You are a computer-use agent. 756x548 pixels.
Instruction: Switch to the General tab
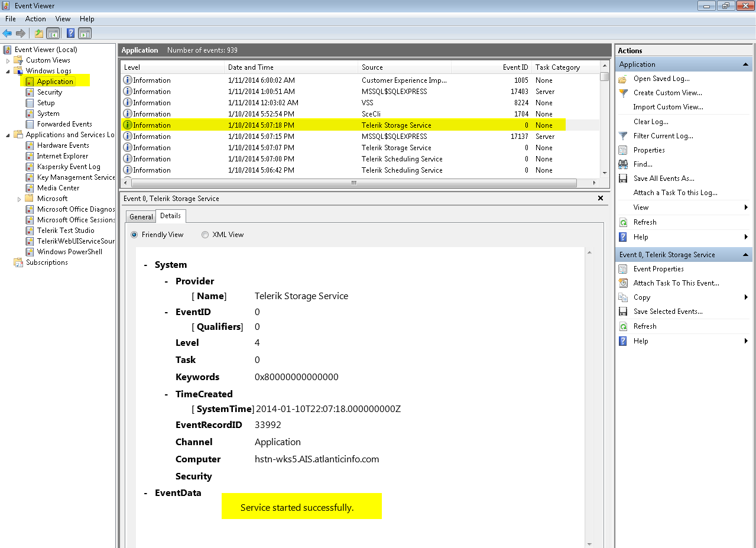click(x=141, y=217)
